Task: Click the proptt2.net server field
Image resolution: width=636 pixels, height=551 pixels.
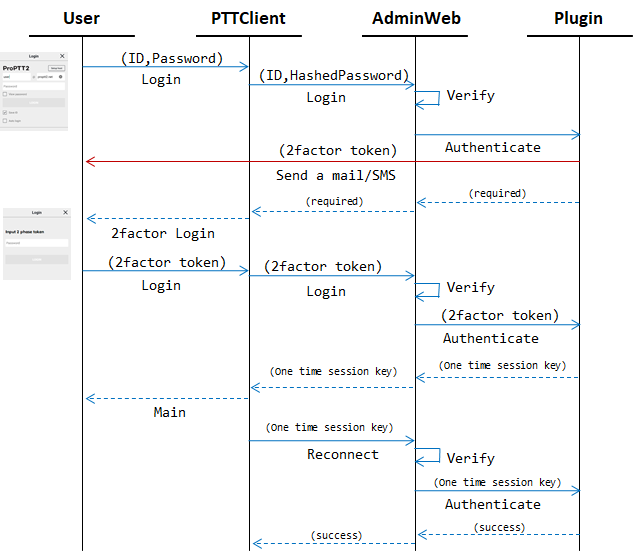Action: 46,76
